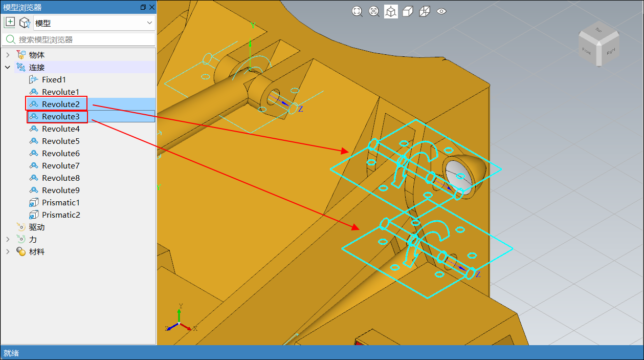The width and height of the screenshot is (644, 360).
Task: Click the Front face of the view cube
Action: 587,50
